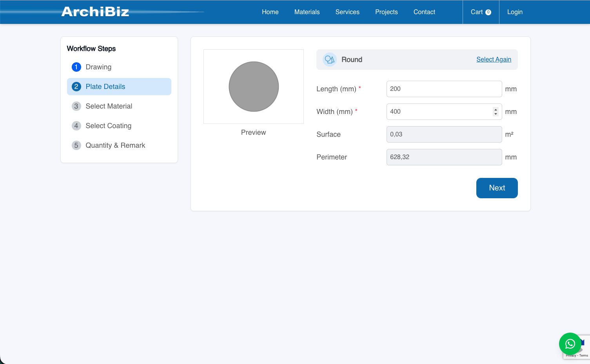This screenshot has width=590, height=364.
Task: Open the Projects page
Action: (x=386, y=12)
